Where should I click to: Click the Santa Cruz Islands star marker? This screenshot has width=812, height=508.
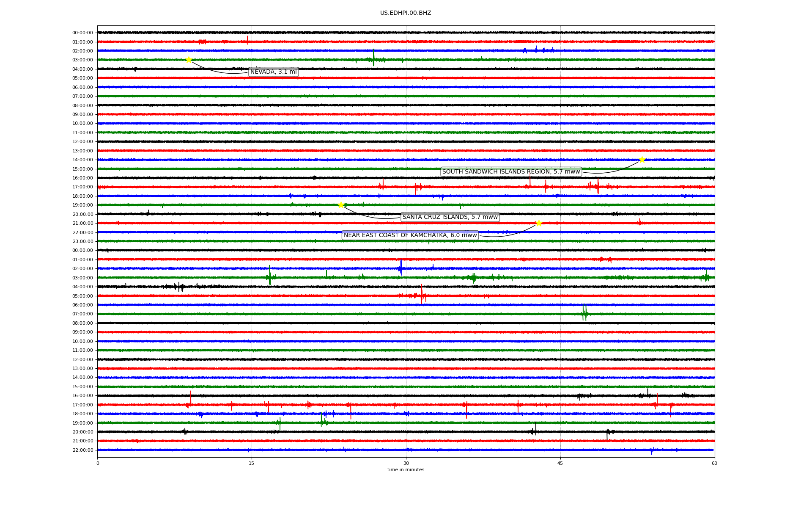tap(341, 205)
